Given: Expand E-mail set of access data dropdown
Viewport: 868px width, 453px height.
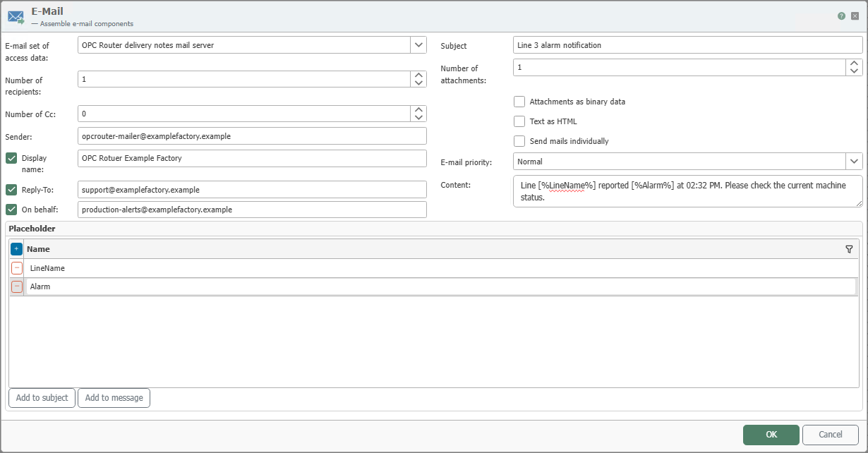Looking at the screenshot, I should pyautogui.click(x=419, y=45).
